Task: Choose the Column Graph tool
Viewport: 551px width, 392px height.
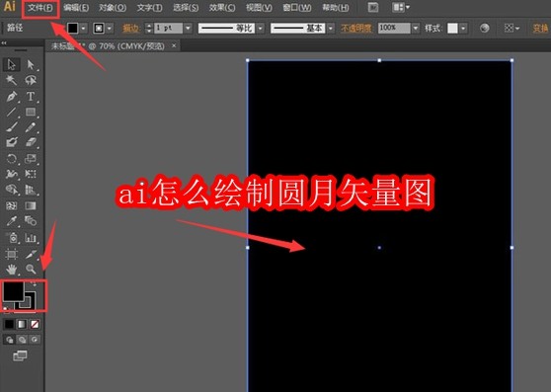Action: (x=31, y=238)
